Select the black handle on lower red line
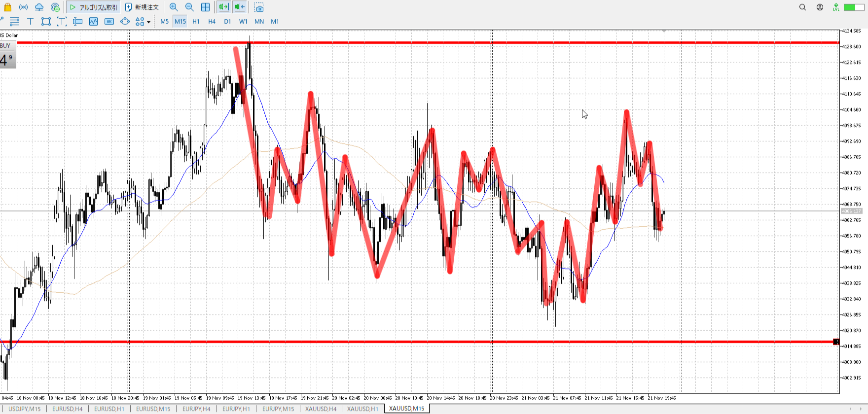The height and width of the screenshot is (414, 868). [836, 342]
